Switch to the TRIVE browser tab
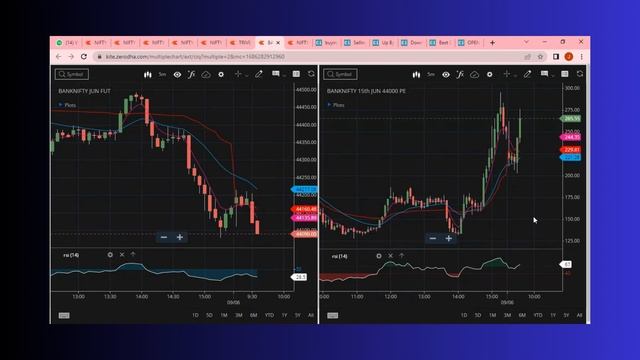The width and height of the screenshot is (640, 360). (240, 42)
